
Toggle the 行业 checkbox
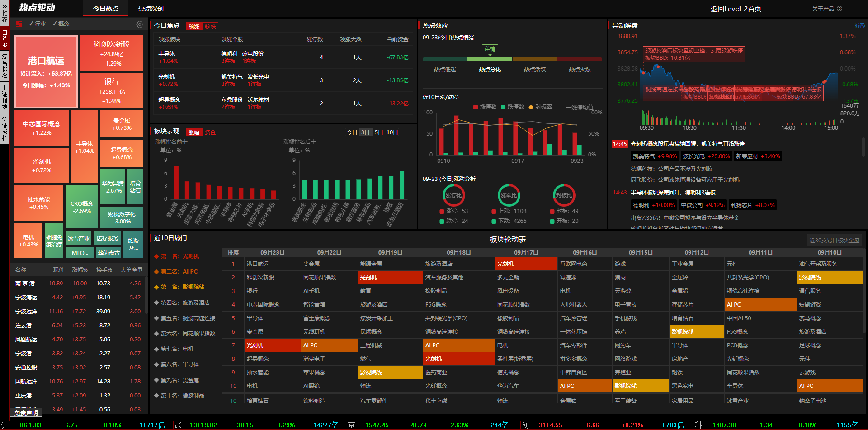pyautogui.click(x=31, y=24)
